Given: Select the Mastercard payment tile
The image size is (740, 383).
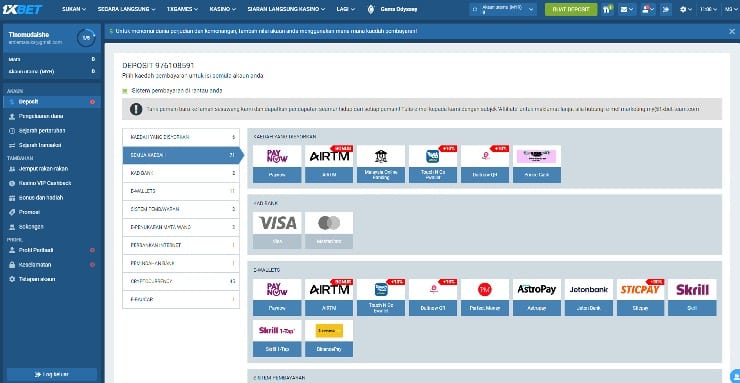Looking at the screenshot, I should (x=329, y=230).
